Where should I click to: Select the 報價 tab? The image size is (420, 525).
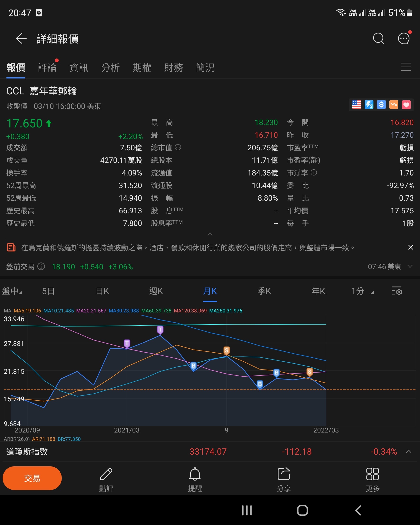(16, 68)
